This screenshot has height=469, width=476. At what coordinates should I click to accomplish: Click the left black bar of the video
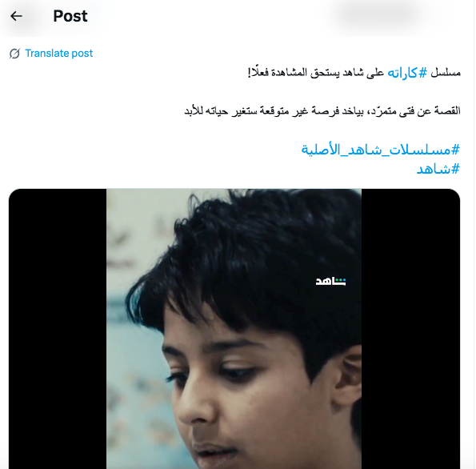(58, 329)
